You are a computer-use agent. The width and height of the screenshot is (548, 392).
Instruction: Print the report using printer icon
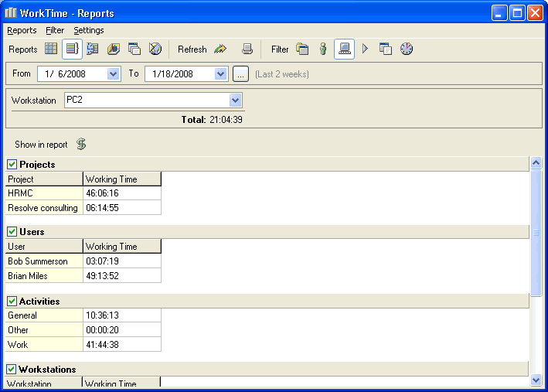247,49
